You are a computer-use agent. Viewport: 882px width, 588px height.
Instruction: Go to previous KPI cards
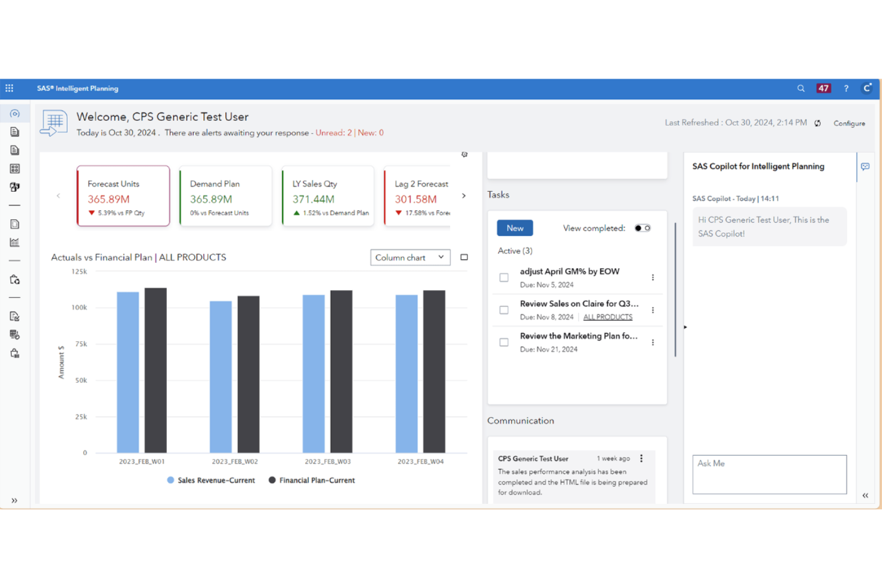[x=58, y=195]
